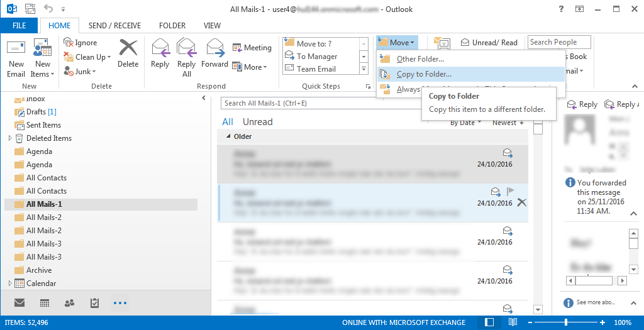Open Outlook Help question mark
Image resolution: width=644 pixels, height=330 pixels.
point(561,9)
